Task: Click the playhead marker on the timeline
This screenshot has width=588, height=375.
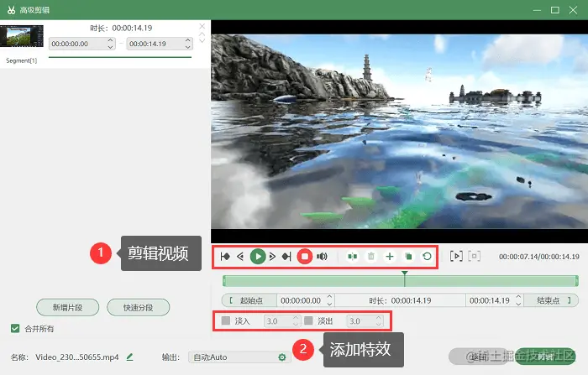Action: coord(405,273)
